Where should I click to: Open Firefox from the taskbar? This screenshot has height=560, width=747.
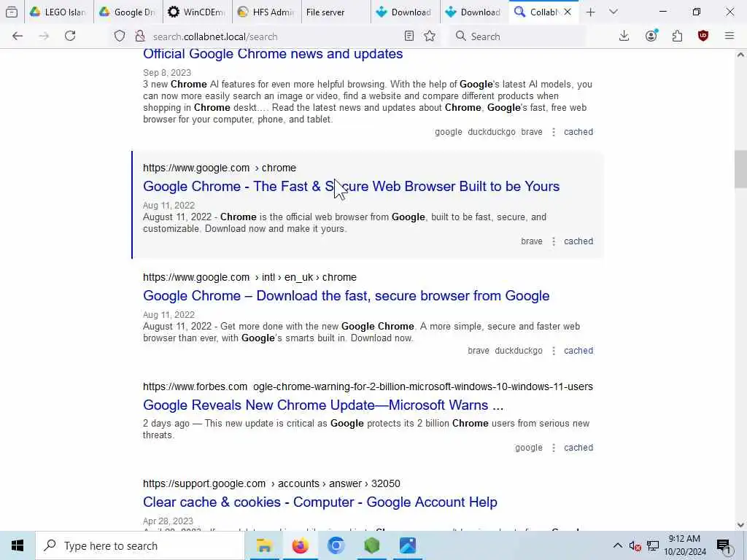click(300, 545)
